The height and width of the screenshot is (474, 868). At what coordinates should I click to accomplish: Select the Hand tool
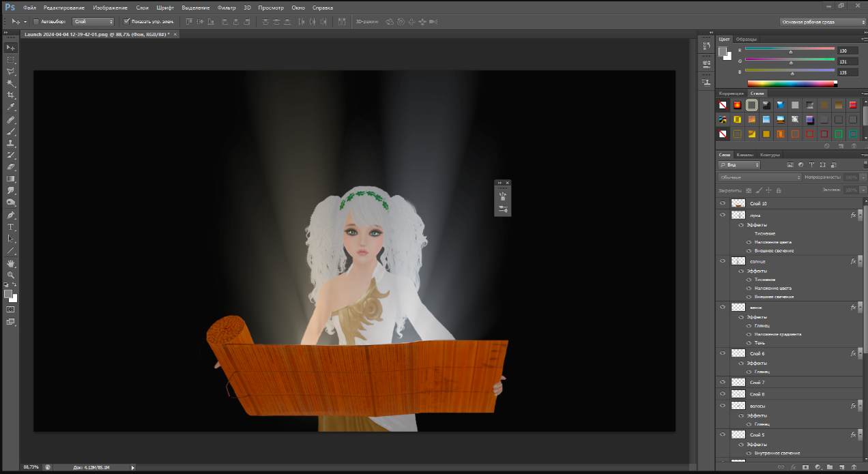(11, 263)
